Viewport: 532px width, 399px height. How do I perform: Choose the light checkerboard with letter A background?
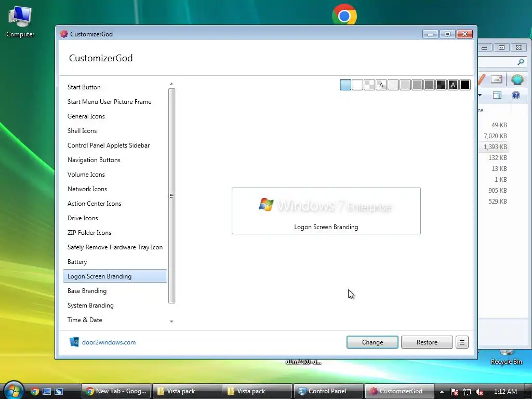(381, 85)
